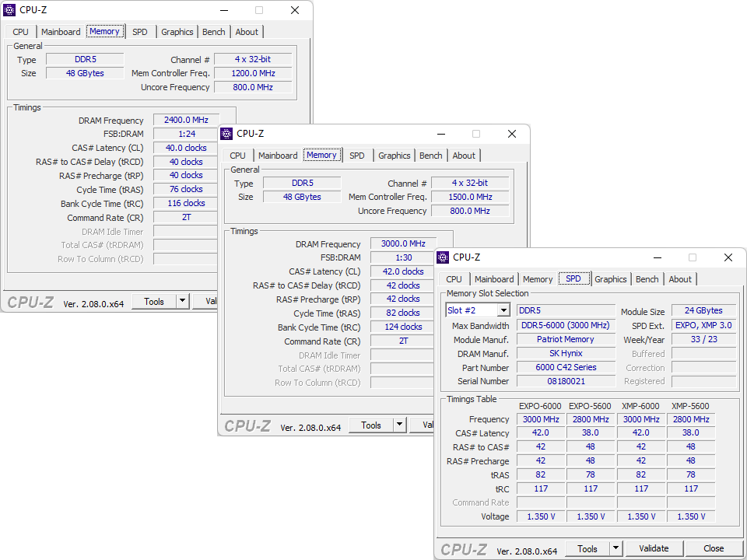Screen dimensions: 747x560
Task: Open the Mainboard tab in the 3000 MHz Memory window
Action: (278, 156)
